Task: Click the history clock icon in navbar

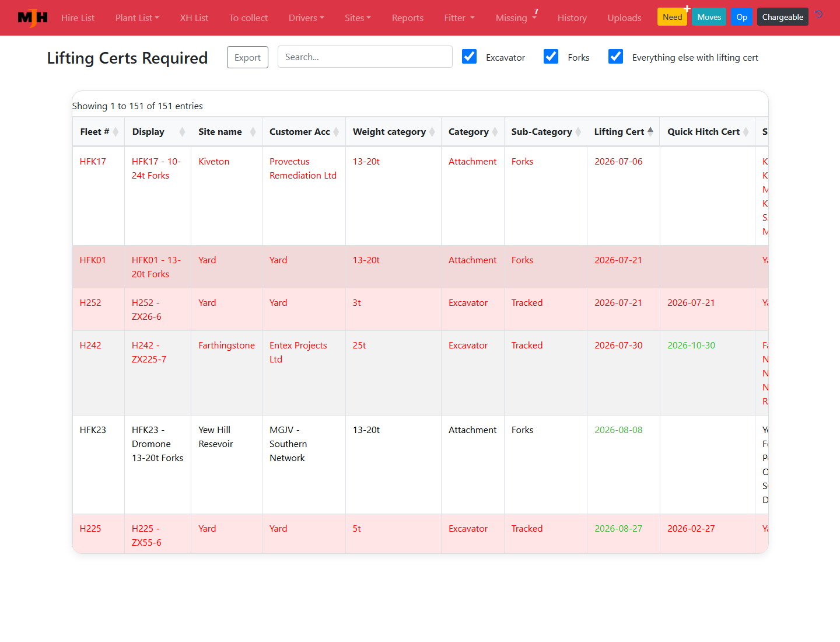Action: pos(819,15)
